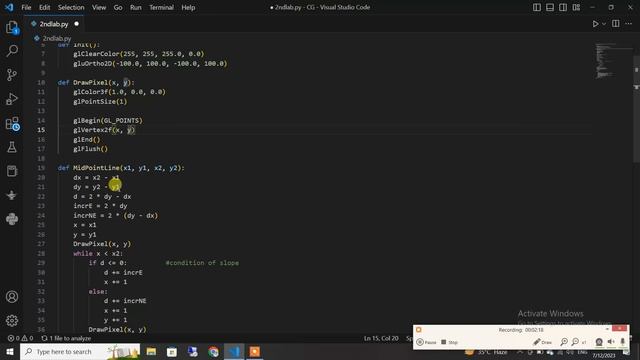This screenshot has height=360, width=640.
Task: Click the errors and warnings status indicator
Action: pos(20,338)
